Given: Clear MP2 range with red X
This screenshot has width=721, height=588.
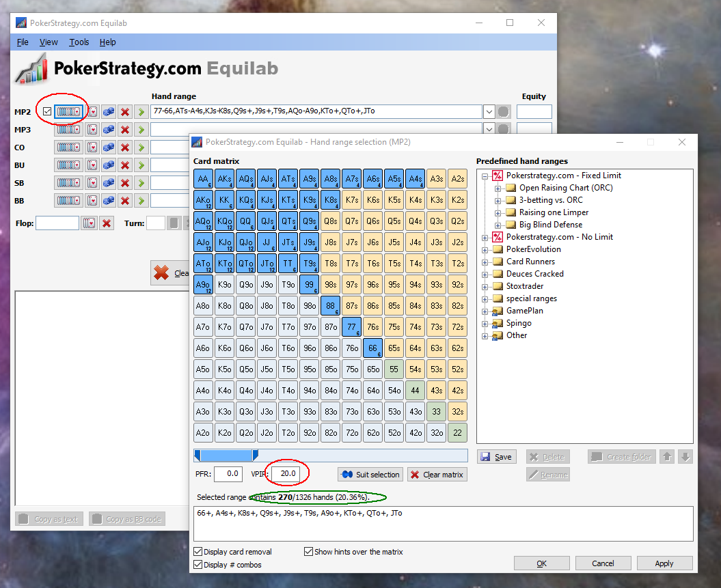Looking at the screenshot, I should 124,111.
